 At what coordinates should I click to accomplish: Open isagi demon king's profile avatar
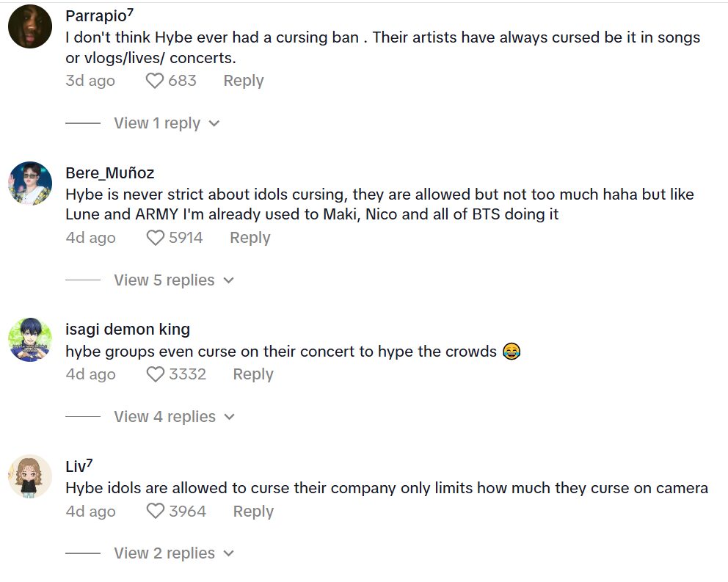[x=29, y=340]
